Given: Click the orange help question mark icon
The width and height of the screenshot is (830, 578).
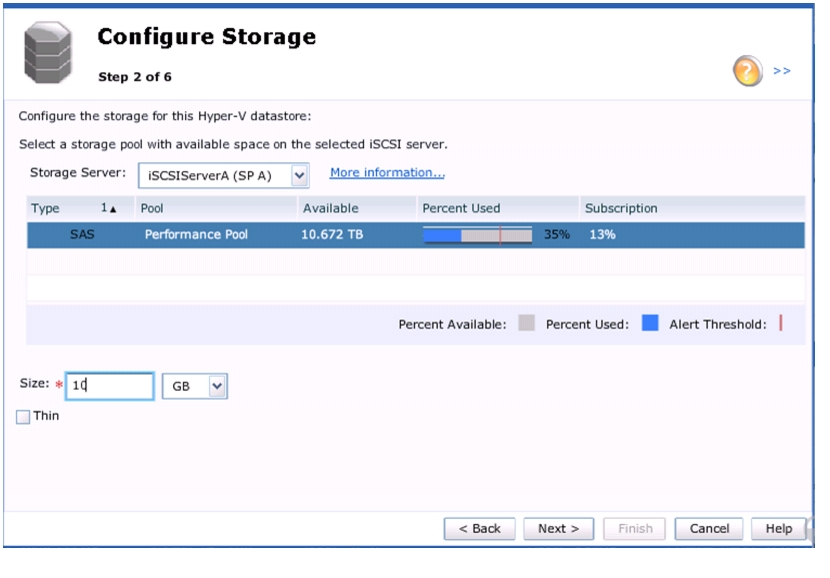Looking at the screenshot, I should point(747,71).
